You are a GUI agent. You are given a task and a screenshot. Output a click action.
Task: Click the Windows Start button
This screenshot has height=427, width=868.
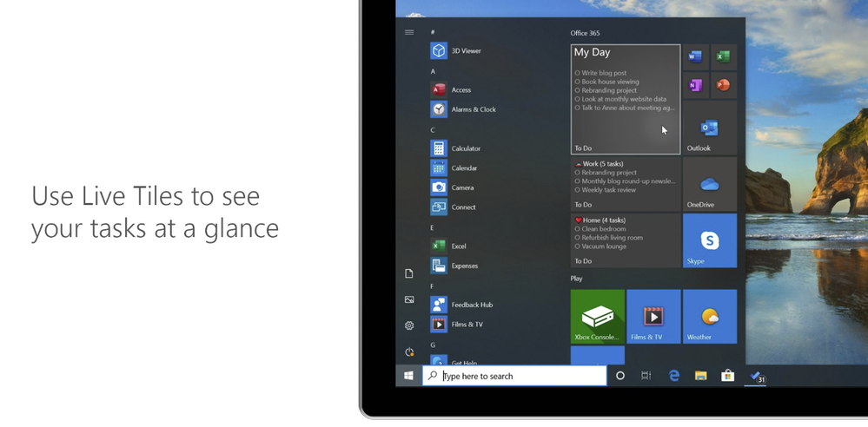click(408, 376)
